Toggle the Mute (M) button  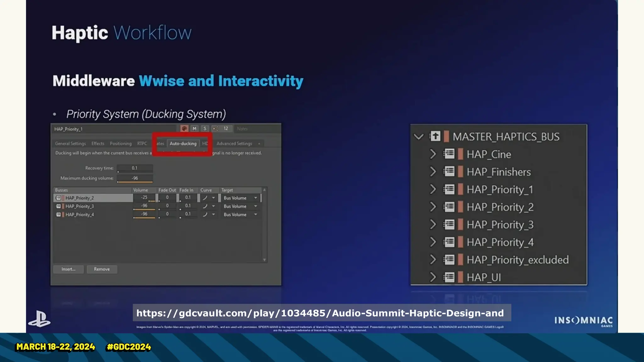[194, 129]
